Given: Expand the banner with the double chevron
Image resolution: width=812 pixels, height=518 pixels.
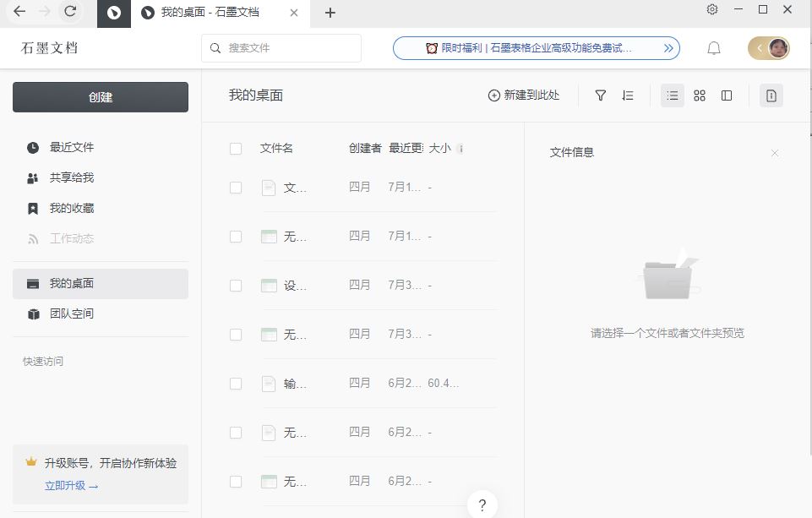Looking at the screenshot, I should point(668,48).
